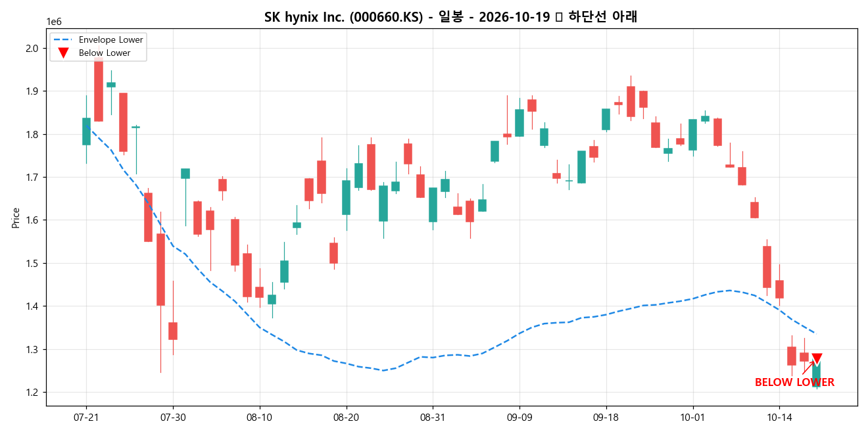The width and height of the screenshot is (868, 434).
Task: Click the Price y-axis label
Action: click(16, 218)
